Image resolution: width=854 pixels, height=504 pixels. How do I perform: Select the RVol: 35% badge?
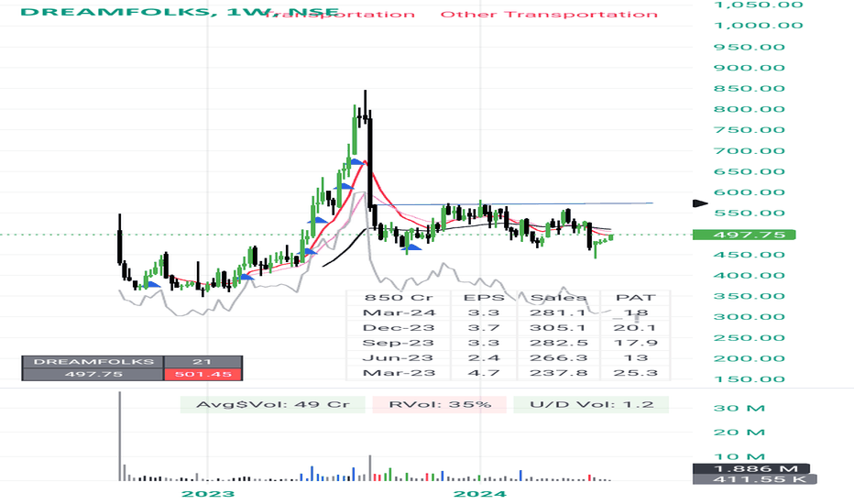pyautogui.click(x=440, y=405)
